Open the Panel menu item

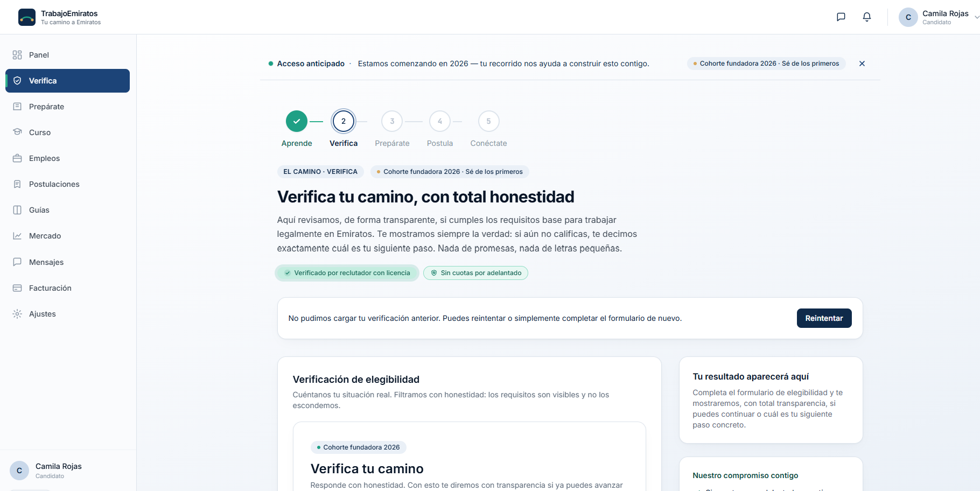pos(68,55)
